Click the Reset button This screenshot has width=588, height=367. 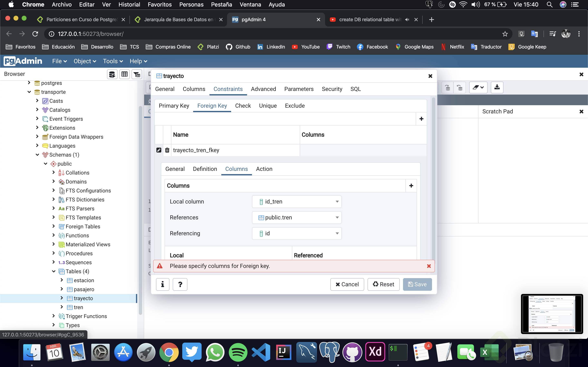tap(383, 284)
